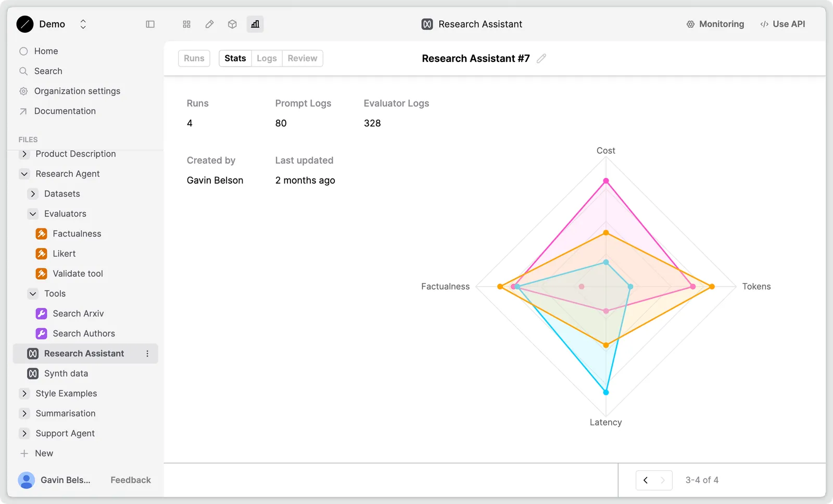Image resolution: width=833 pixels, height=504 pixels.
Task: Click the Demo organization logo
Action: click(24, 24)
